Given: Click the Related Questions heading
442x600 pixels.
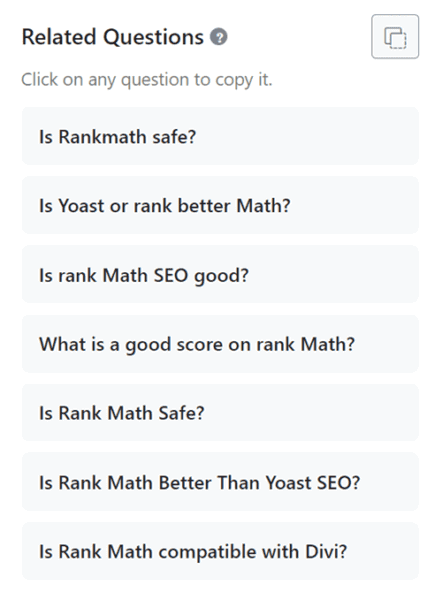Looking at the screenshot, I should tap(113, 37).
